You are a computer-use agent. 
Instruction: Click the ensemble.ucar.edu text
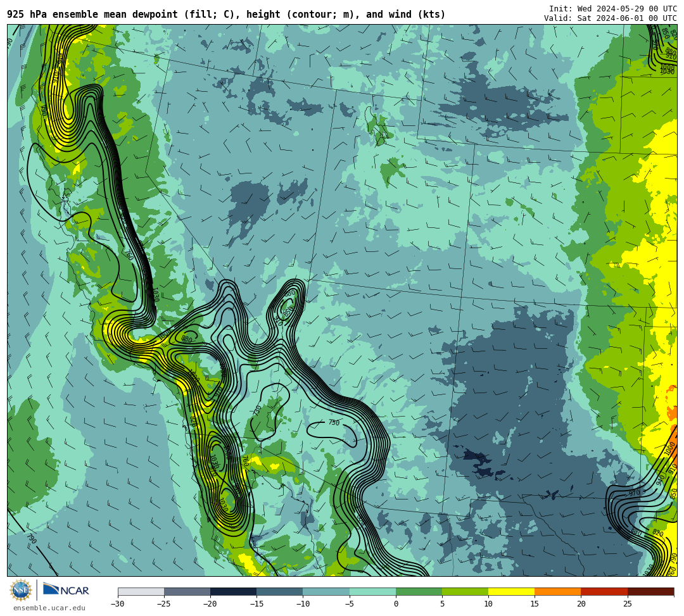click(49, 608)
